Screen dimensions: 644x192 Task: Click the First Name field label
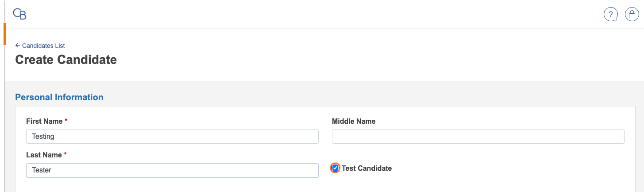[43, 121]
